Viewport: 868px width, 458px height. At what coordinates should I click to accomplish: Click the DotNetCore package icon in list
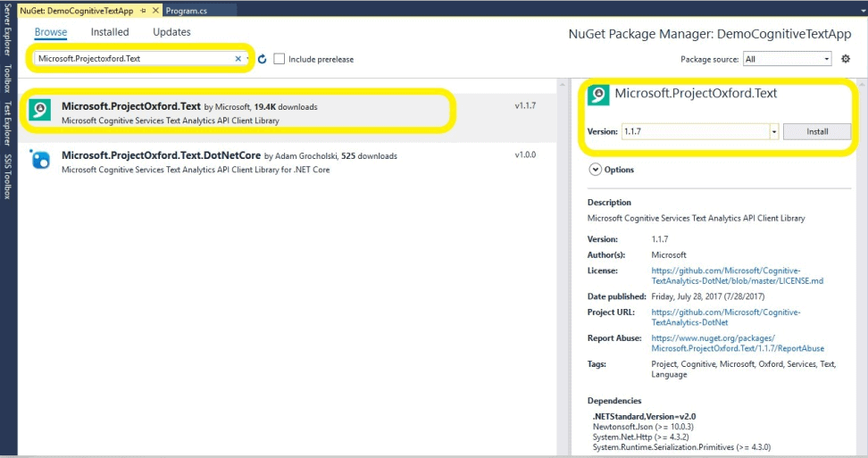click(40, 159)
